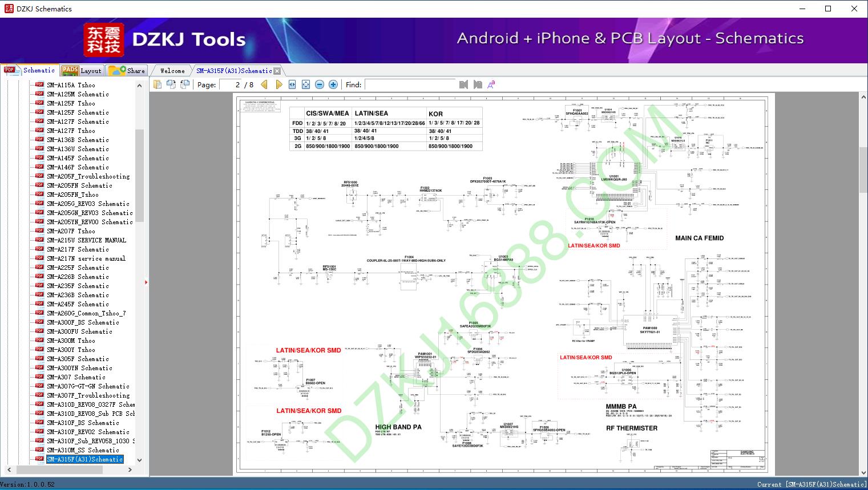Click the rotate clockwise icon

[x=184, y=84]
